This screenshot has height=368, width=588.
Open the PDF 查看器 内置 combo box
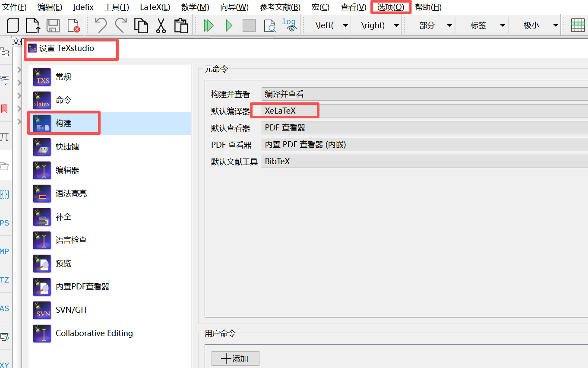pyautogui.click(x=425, y=145)
